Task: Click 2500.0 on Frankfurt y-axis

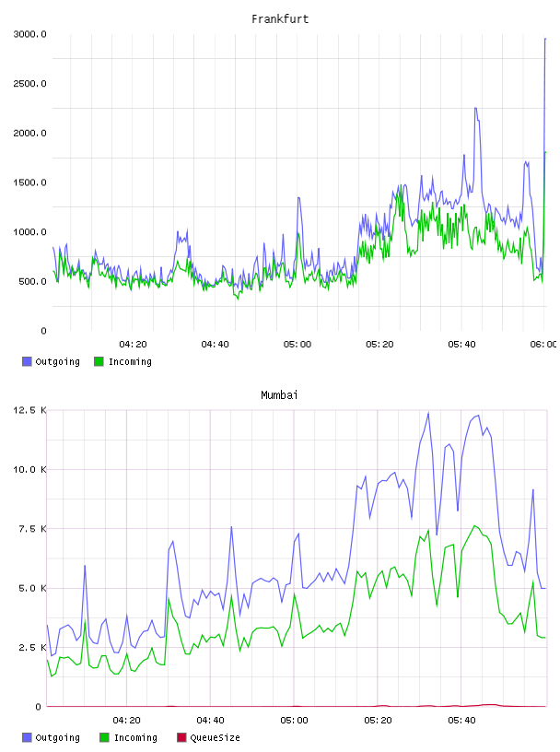Action: click(x=29, y=84)
